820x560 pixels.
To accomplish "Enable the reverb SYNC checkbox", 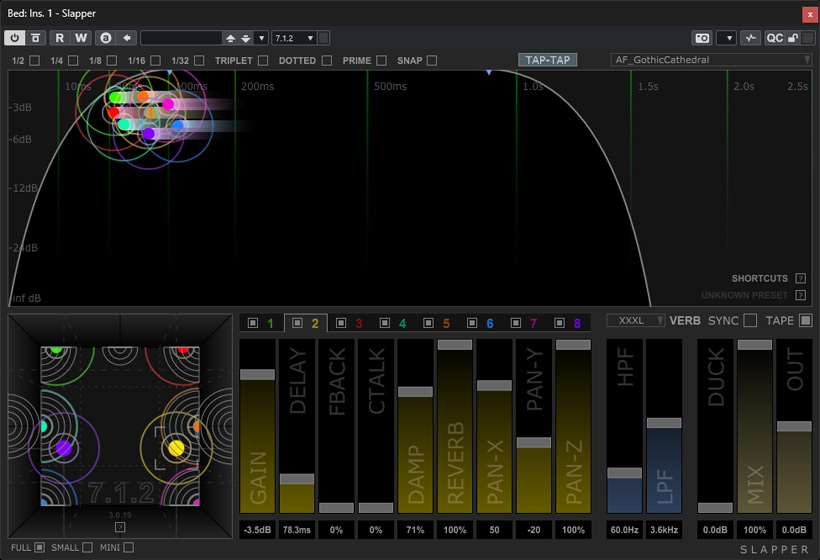I will [750, 321].
